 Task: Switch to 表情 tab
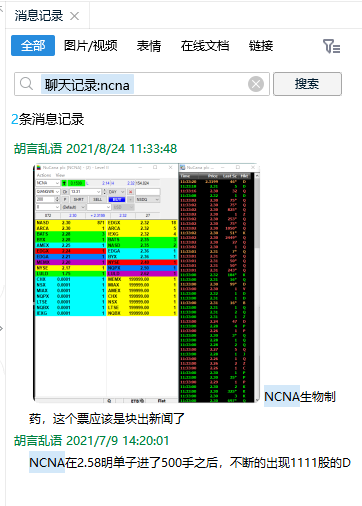[149, 46]
